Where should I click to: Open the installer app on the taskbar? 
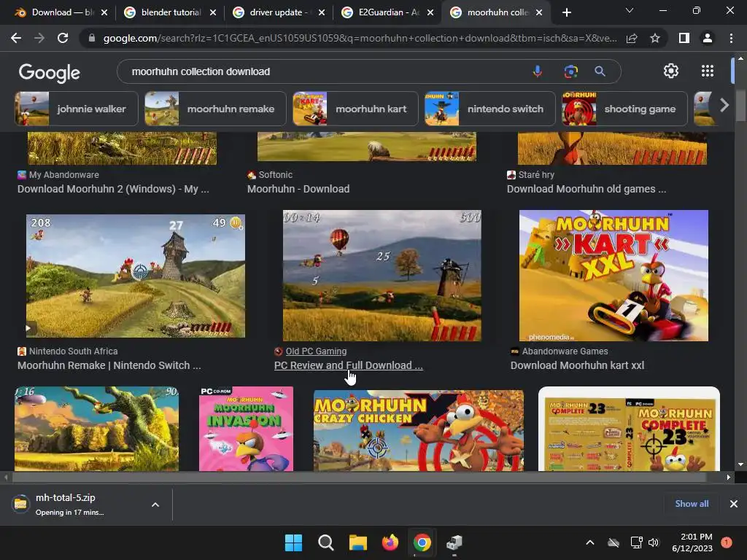(454, 542)
